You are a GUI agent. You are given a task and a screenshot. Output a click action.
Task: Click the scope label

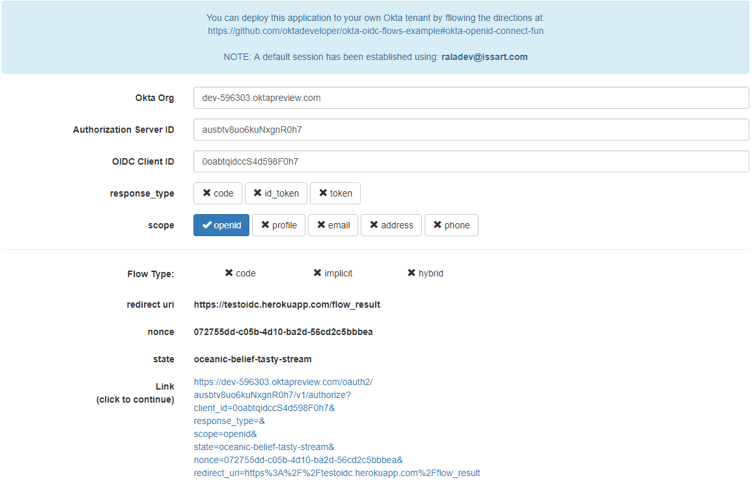point(161,225)
